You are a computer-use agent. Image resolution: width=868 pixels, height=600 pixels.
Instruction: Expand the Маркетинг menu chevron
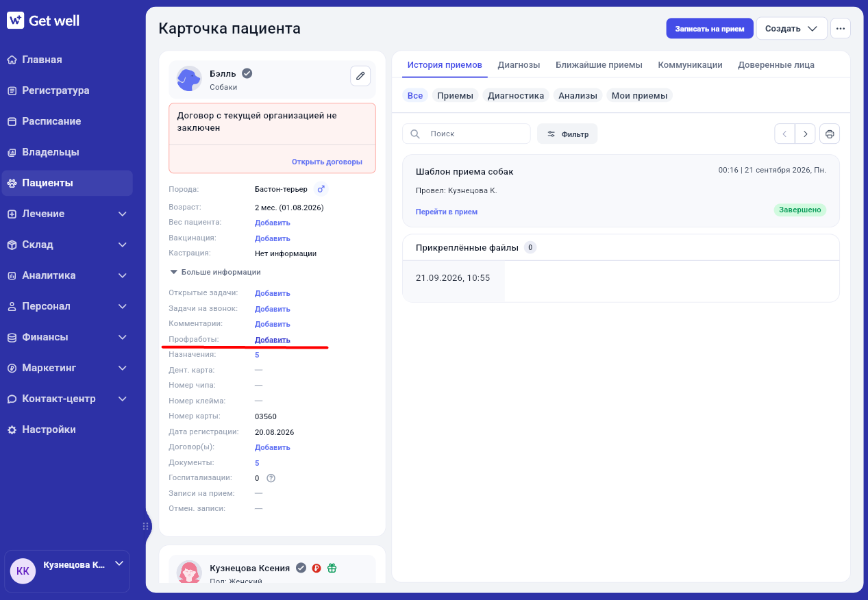coord(123,368)
